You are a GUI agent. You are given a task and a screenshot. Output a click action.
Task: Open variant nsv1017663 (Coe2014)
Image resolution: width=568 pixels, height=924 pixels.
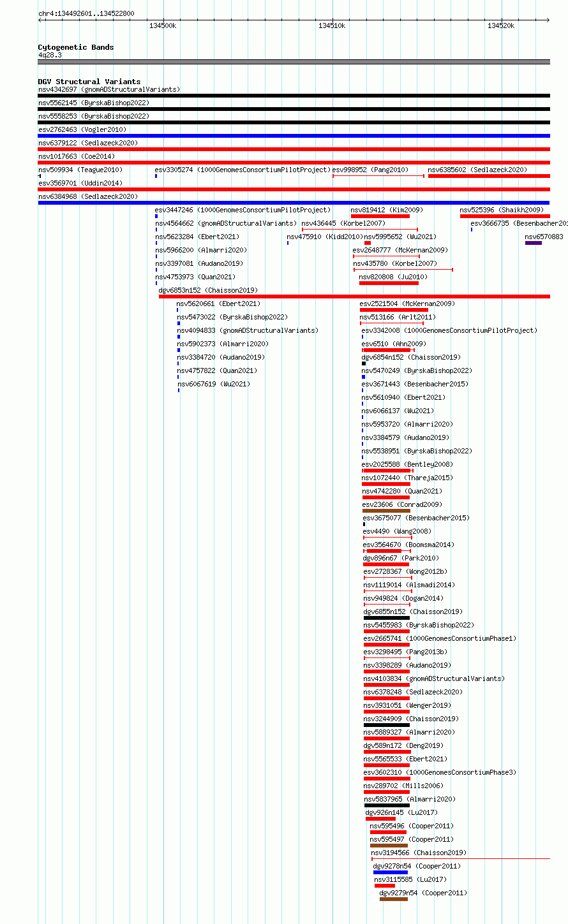point(77,157)
